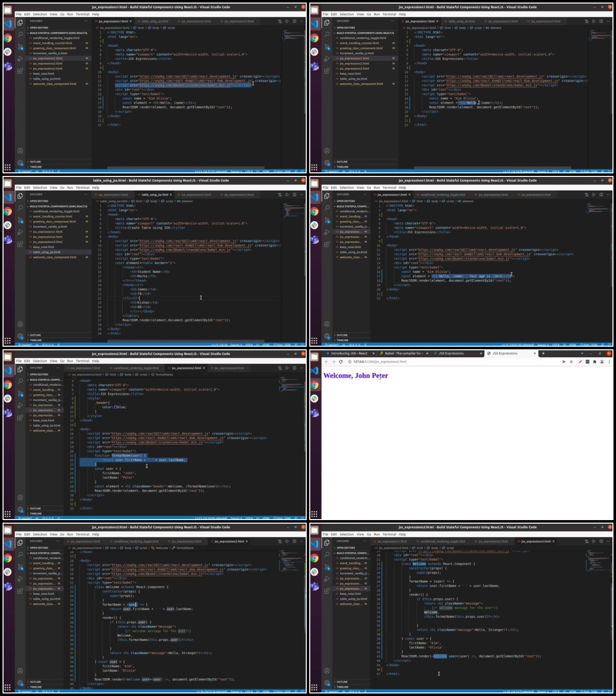Viewport: 616px width, 696px height.
Task: Collapse BUILD STATEFUL COMPONENTS folder in table_using_jsx.html window
Action: (x=59, y=206)
